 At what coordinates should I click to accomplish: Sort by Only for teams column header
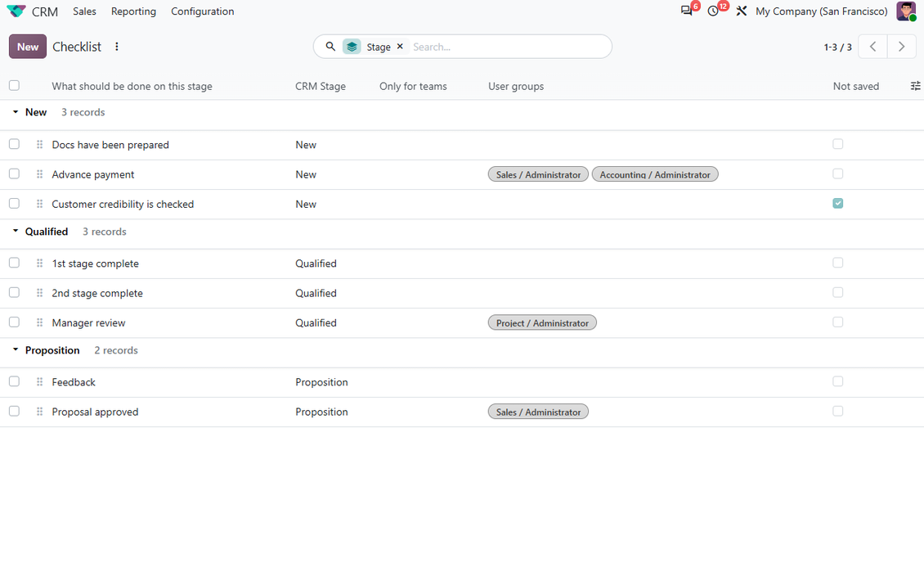click(x=413, y=86)
